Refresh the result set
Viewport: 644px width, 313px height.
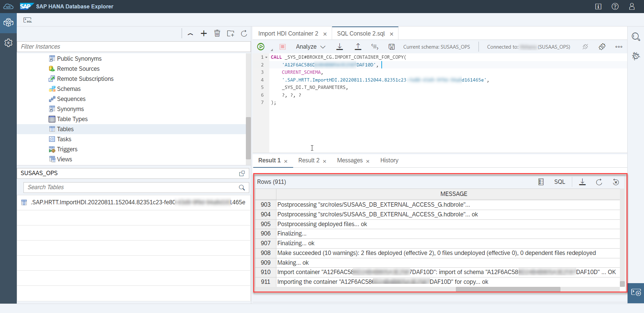[x=599, y=182]
